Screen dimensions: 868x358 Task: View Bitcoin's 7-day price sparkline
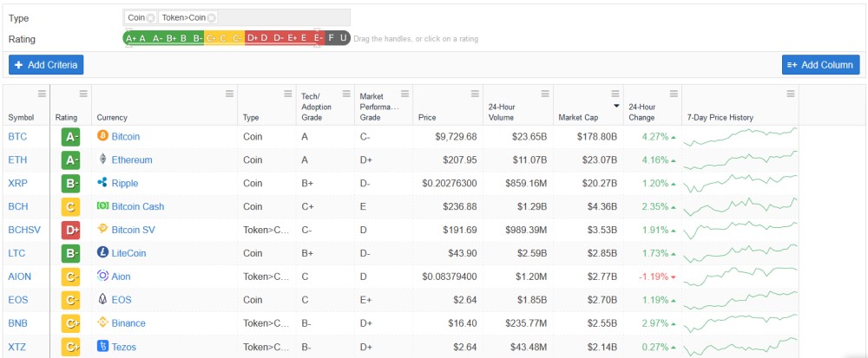tap(740, 136)
